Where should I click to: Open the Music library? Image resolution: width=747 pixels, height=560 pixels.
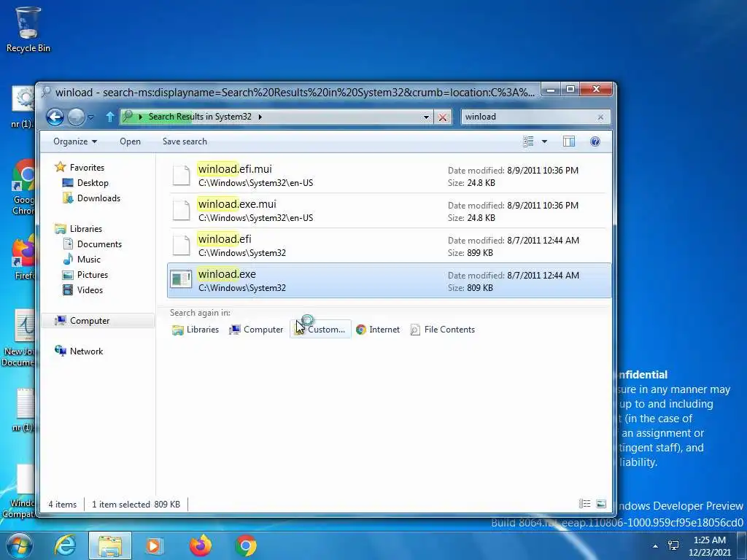pyautogui.click(x=88, y=260)
